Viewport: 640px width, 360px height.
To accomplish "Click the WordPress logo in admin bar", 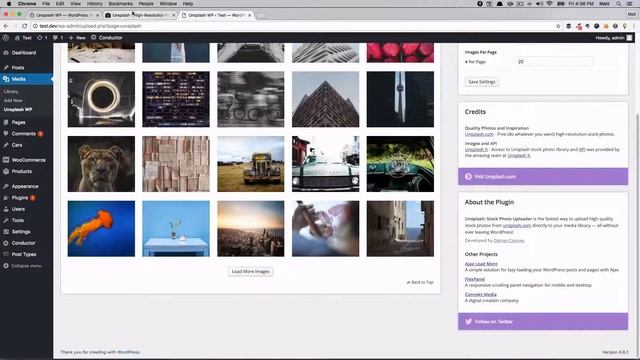I will click(x=6, y=38).
